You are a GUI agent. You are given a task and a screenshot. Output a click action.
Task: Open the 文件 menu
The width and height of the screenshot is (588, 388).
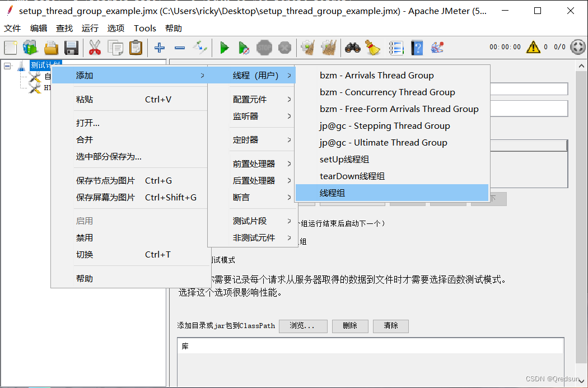tap(12, 29)
